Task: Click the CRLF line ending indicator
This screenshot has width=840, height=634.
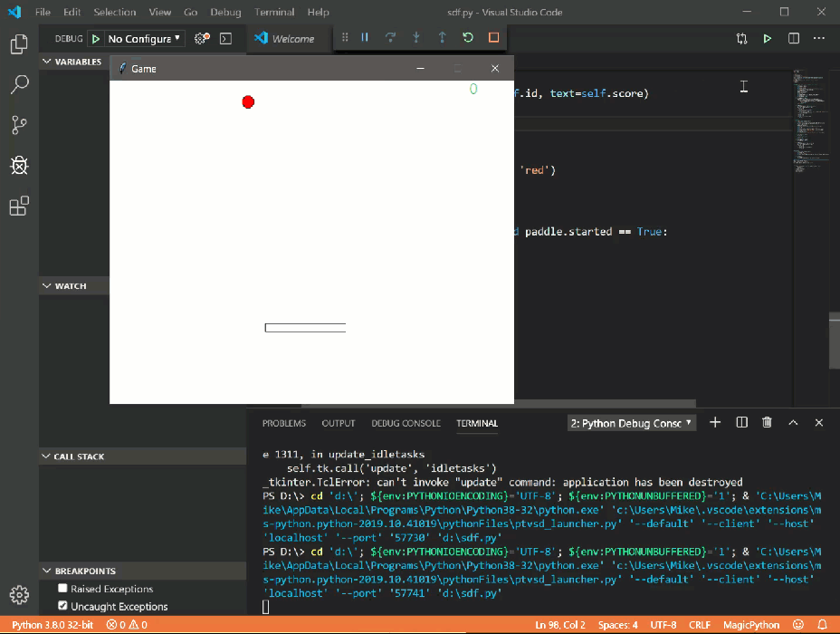Action: point(702,625)
